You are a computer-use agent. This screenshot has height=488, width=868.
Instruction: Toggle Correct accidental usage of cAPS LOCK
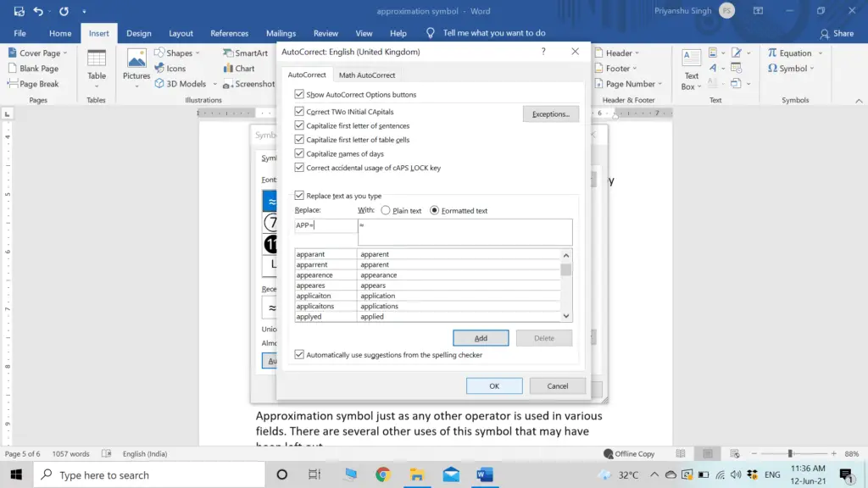click(x=299, y=167)
